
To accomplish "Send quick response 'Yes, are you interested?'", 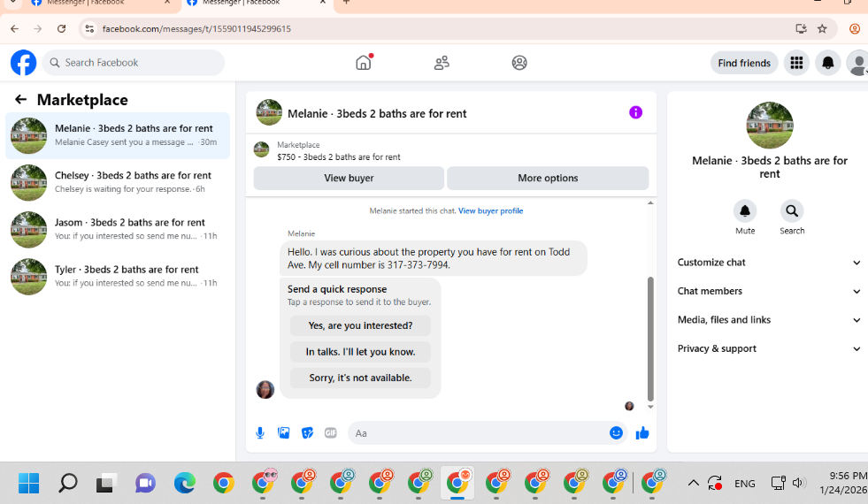I will point(360,325).
